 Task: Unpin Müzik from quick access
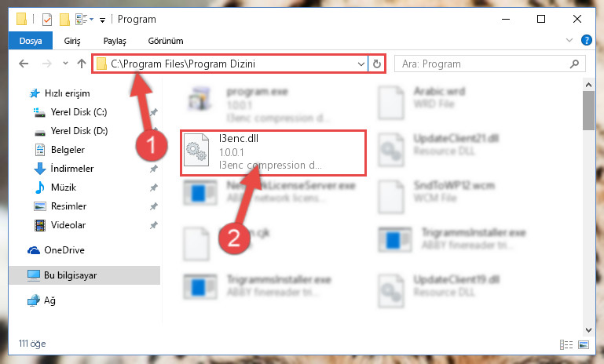point(154,187)
